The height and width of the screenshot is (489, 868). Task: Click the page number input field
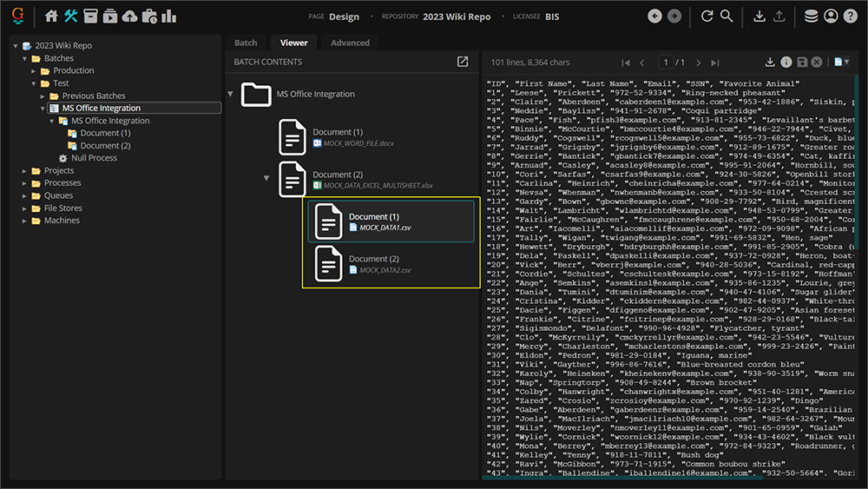(666, 63)
